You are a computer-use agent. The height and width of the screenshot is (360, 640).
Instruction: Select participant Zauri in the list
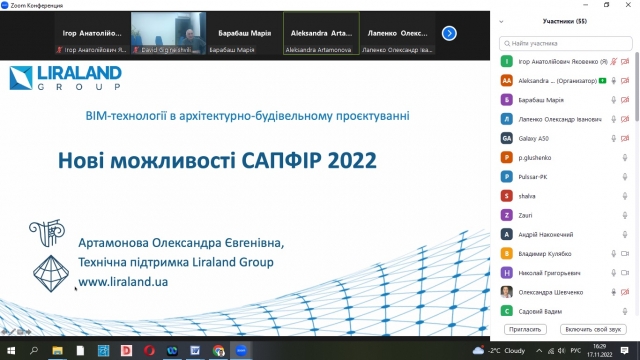(x=564, y=215)
